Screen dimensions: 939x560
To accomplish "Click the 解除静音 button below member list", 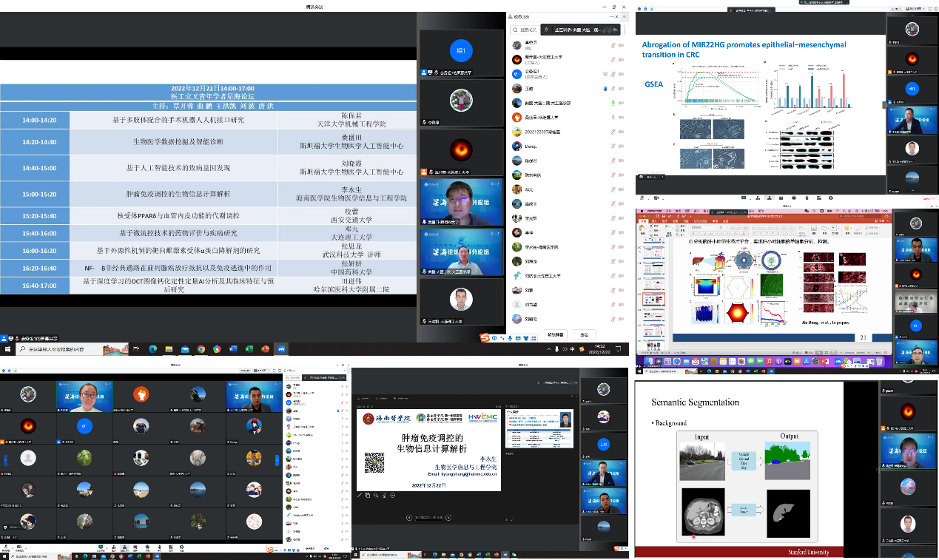I will [556, 334].
